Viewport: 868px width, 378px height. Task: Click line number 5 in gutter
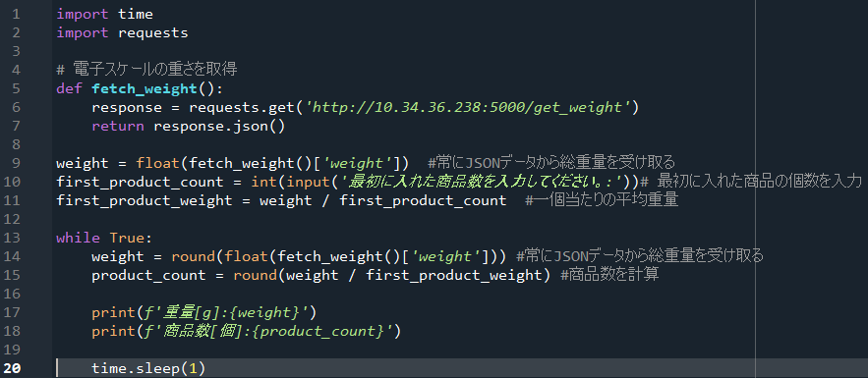(x=16, y=88)
